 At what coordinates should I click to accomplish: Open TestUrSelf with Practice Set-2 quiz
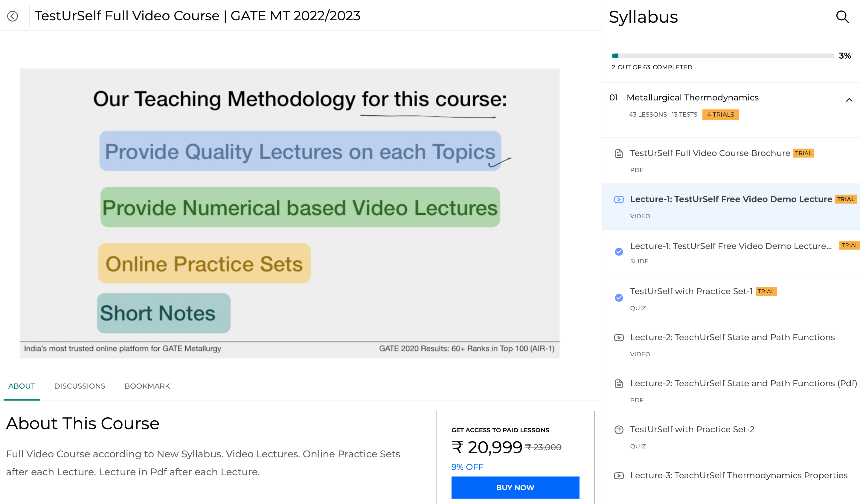click(x=731, y=437)
